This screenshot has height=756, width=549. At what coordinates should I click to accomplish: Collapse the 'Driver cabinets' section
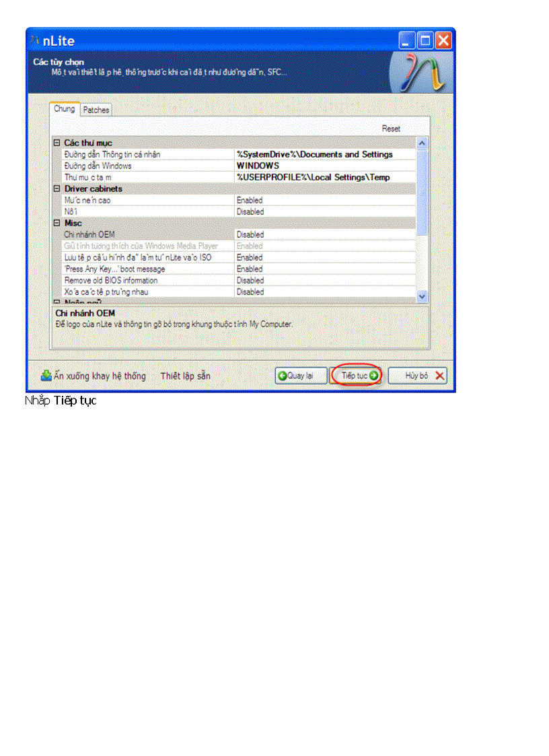pyautogui.click(x=55, y=188)
